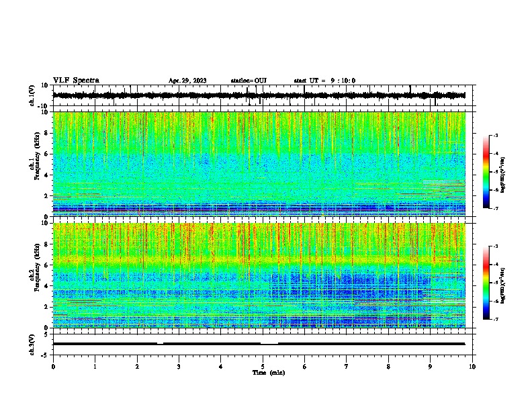Click inside the ch.2 spectrogram plot
Viewport: 532px width, 411px height.
(x=259, y=275)
